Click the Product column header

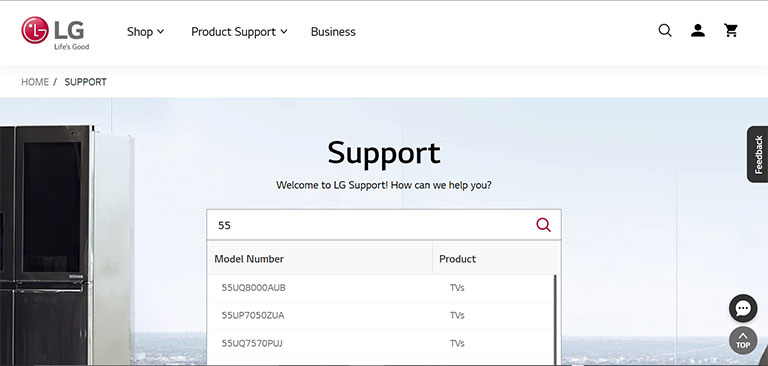tap(497, 259)
